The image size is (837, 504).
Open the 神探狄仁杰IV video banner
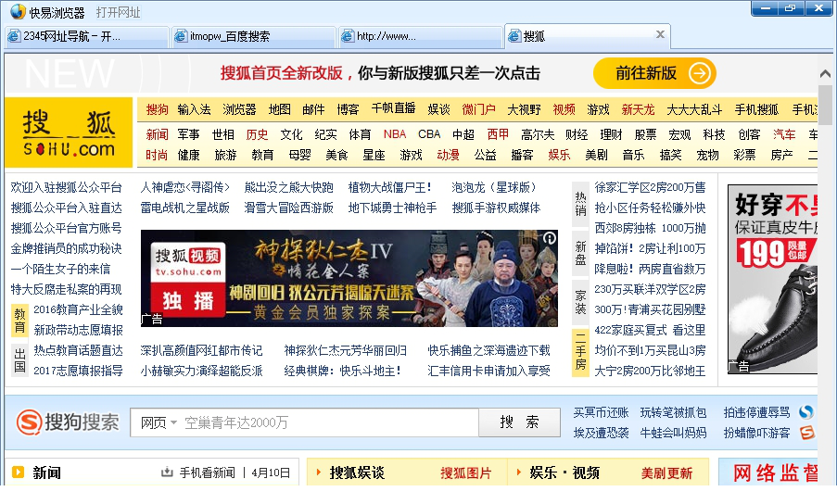pos(349,278)
